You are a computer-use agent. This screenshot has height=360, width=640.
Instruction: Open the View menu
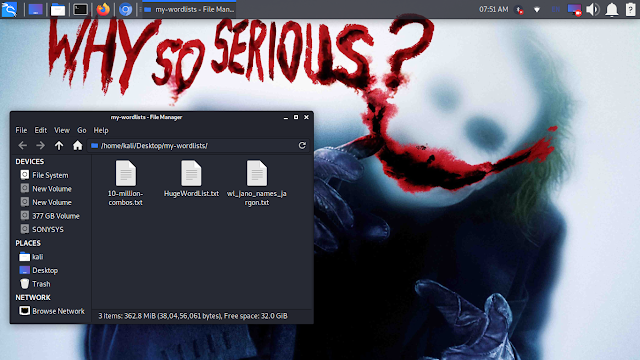(62, 130)
